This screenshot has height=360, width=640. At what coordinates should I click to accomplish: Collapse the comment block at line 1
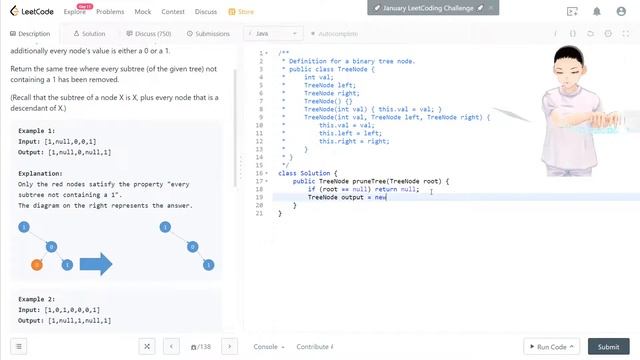267,53
